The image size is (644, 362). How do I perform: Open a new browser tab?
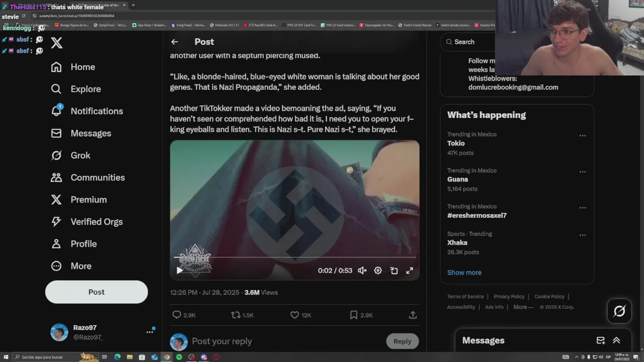tap(133, 5)
